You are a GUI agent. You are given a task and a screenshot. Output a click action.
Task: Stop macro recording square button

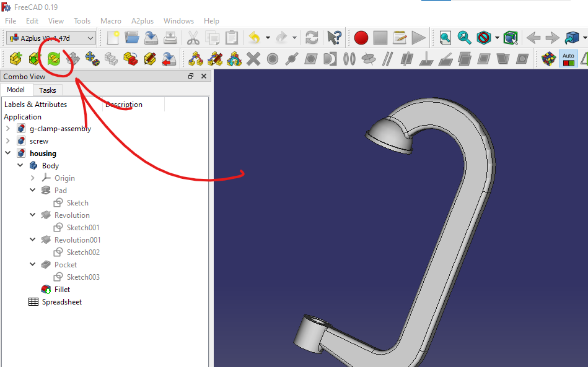click(380, 38)
